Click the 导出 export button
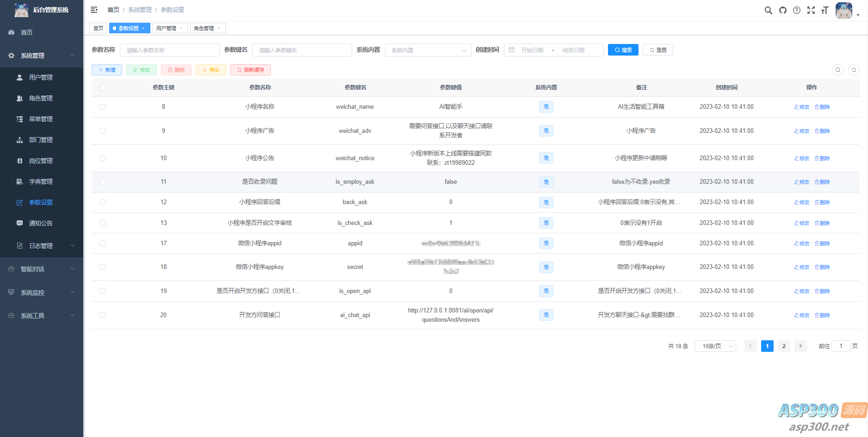The width and height of the screenshot is (868, 437). tap(211, 70)
